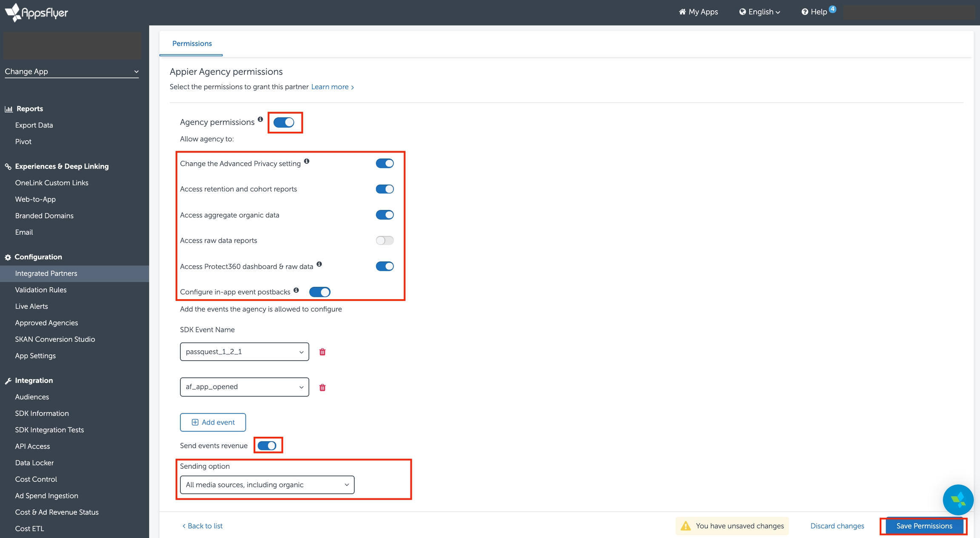
Task: Click the Add event button
Action: click(x=213, y=422)
